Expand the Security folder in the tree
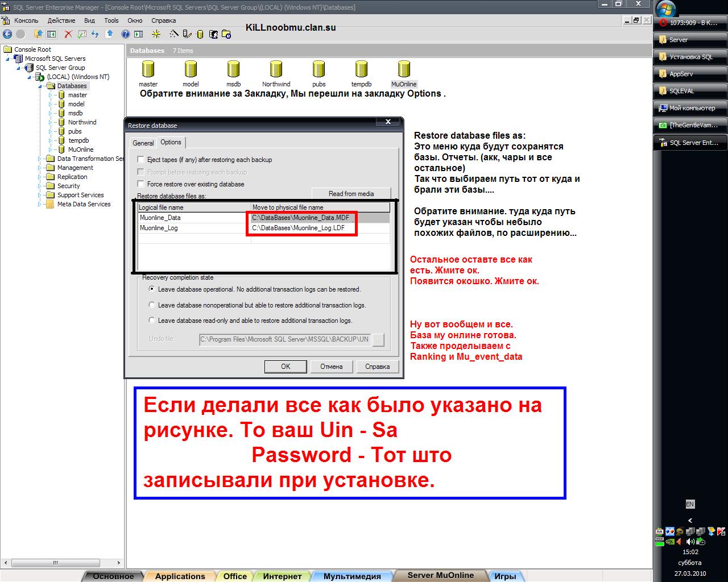The height and width of the screenshot is (582, 728). (x=40, y=186)
